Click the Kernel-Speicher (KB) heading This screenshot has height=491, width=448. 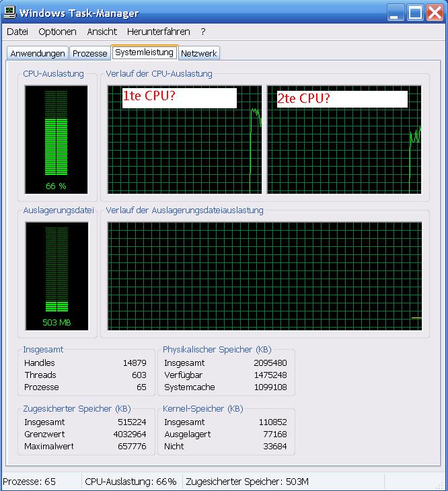tap(203, 409)
